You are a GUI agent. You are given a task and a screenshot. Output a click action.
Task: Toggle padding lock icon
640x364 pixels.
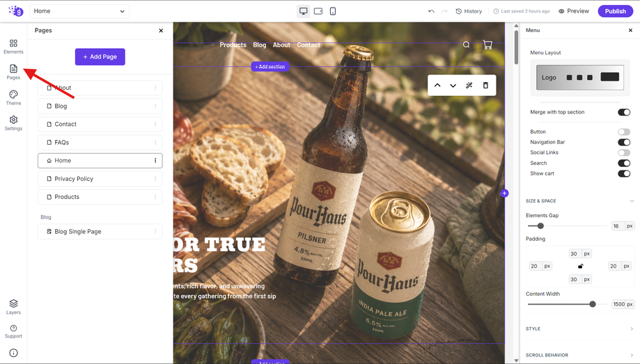pyautogui.click(x=580, y=266)
